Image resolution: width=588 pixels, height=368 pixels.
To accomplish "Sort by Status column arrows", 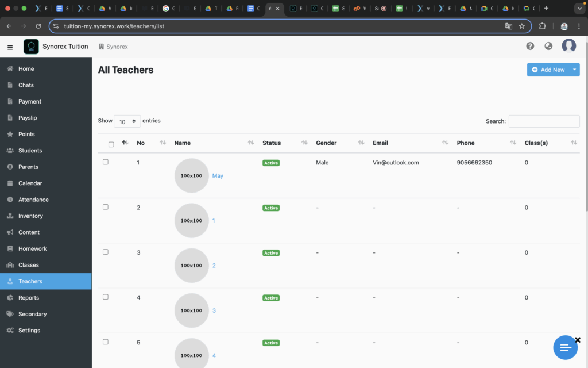I will tap(304, 143).
